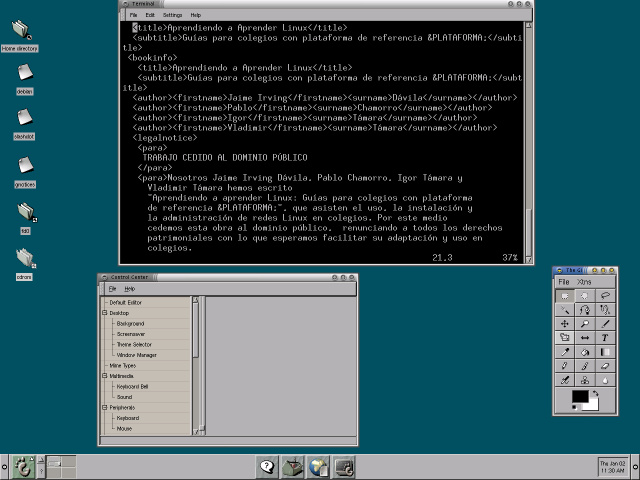640x480 pixels.
Task: Open the GNOME foot main menu
Action: tap(21, 466)
